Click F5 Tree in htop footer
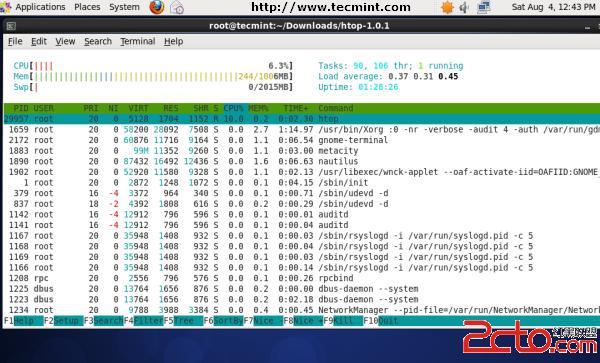 (184, 321)
